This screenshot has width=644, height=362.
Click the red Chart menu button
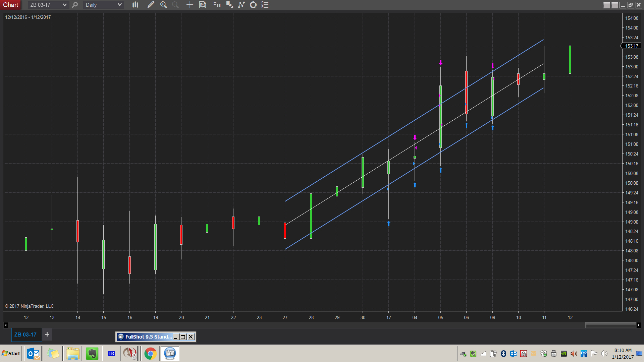[11, 5]
